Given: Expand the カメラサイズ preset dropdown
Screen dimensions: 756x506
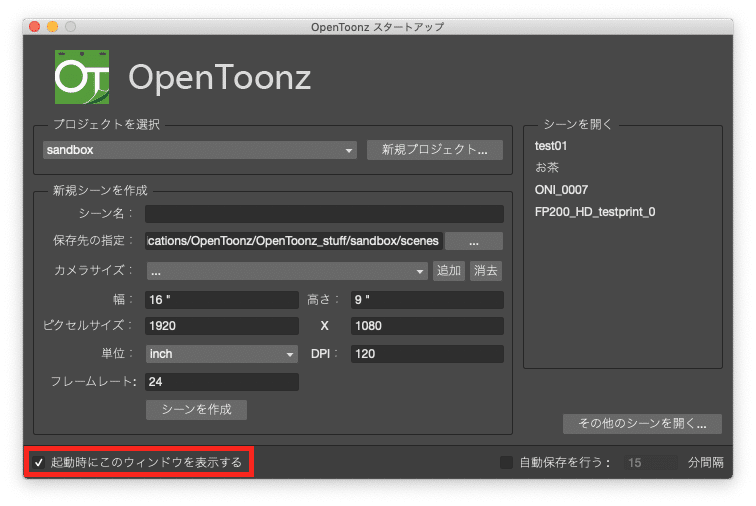Looking at the screenshot, I should pyautogui.click(x=287, y=271).
